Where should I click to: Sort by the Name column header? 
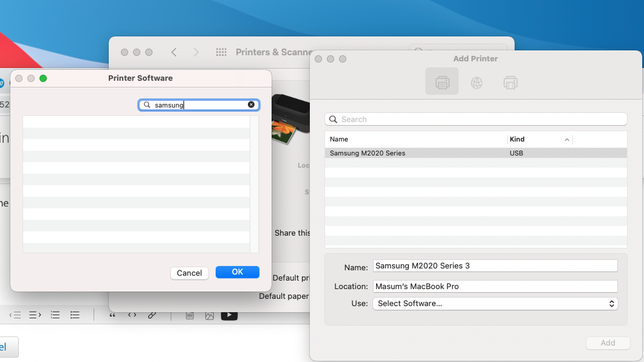point(416,140)
